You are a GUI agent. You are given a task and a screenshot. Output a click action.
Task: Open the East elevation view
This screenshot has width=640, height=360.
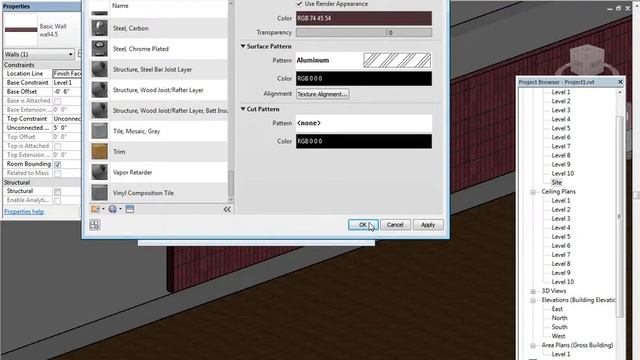tap(557, 309)
